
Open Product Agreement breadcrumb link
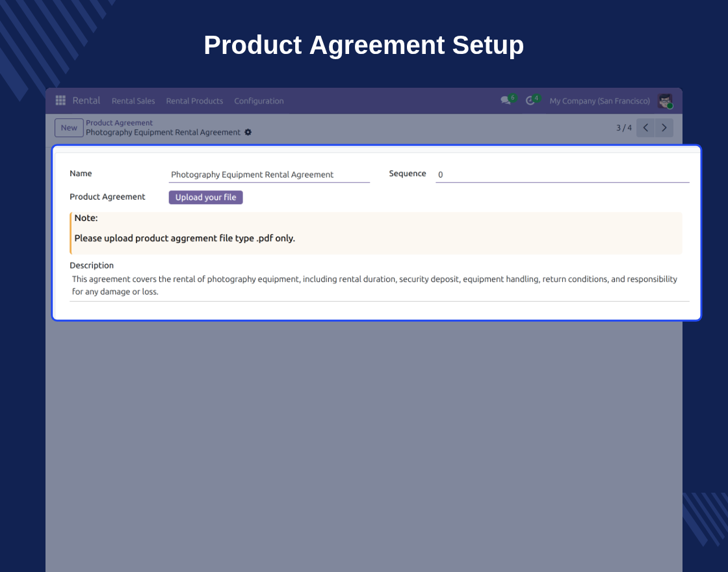(x=120, y=123)
